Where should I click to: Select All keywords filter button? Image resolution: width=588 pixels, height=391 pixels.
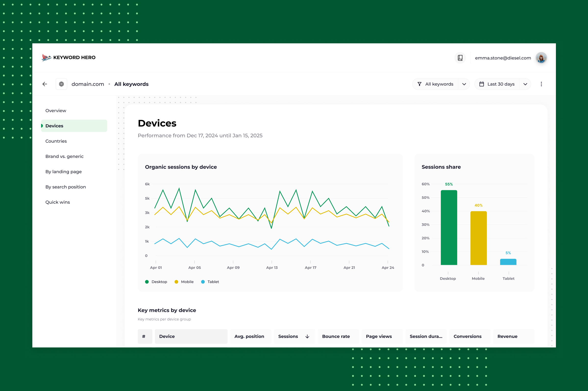[x=435, y=84]
